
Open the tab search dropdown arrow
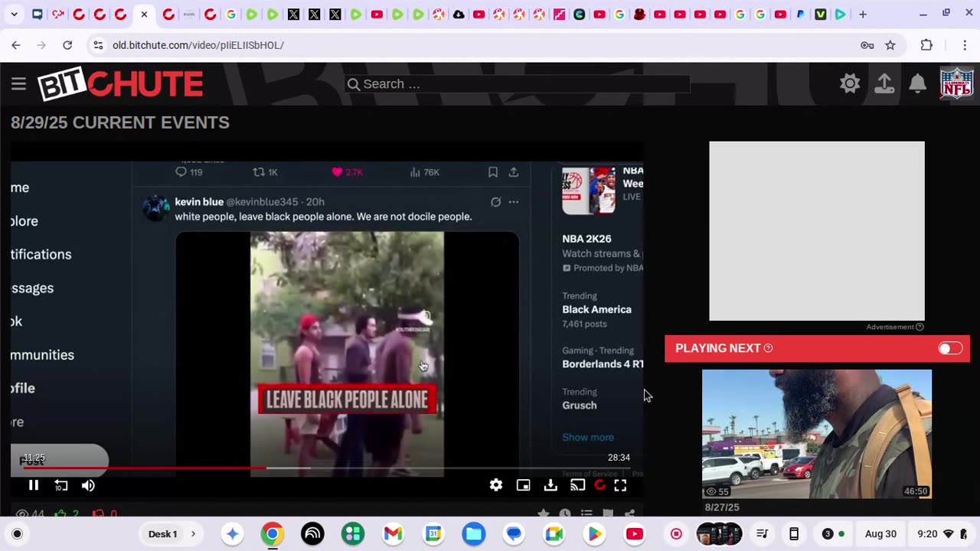[15, 15]
